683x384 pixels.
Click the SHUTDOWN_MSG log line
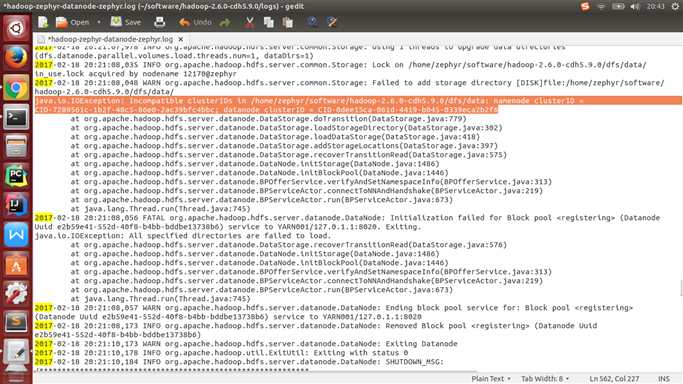click(x=239, y=362)
